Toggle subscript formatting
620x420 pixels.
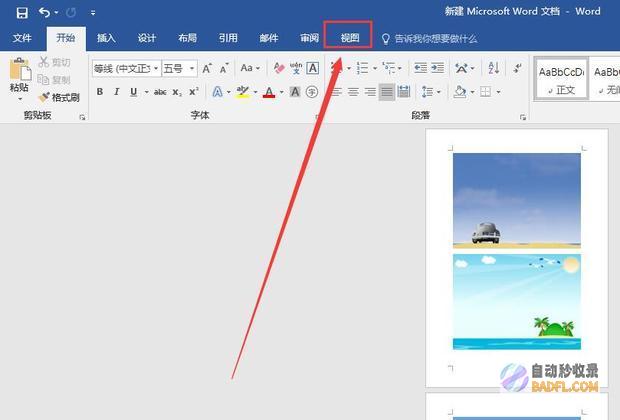click(177, 92)
